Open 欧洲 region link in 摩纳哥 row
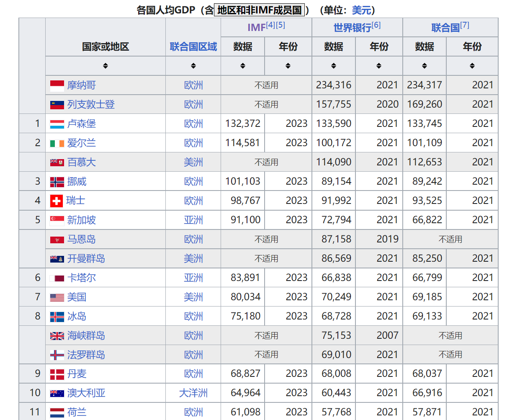 click(193, 85)
